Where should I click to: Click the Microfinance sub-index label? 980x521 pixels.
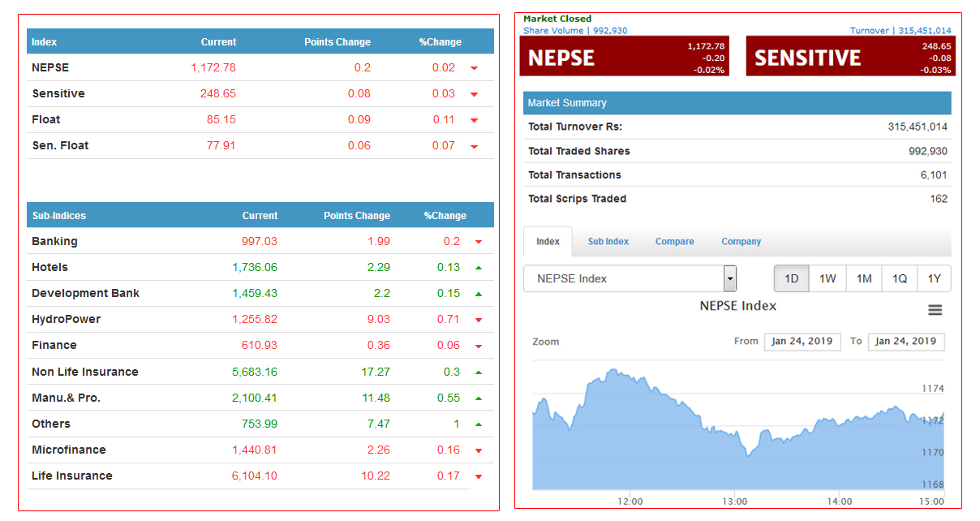click(69, 450)
